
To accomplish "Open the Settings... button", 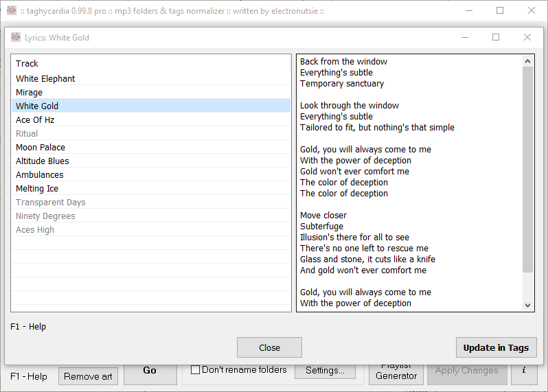I will point(325,371).
